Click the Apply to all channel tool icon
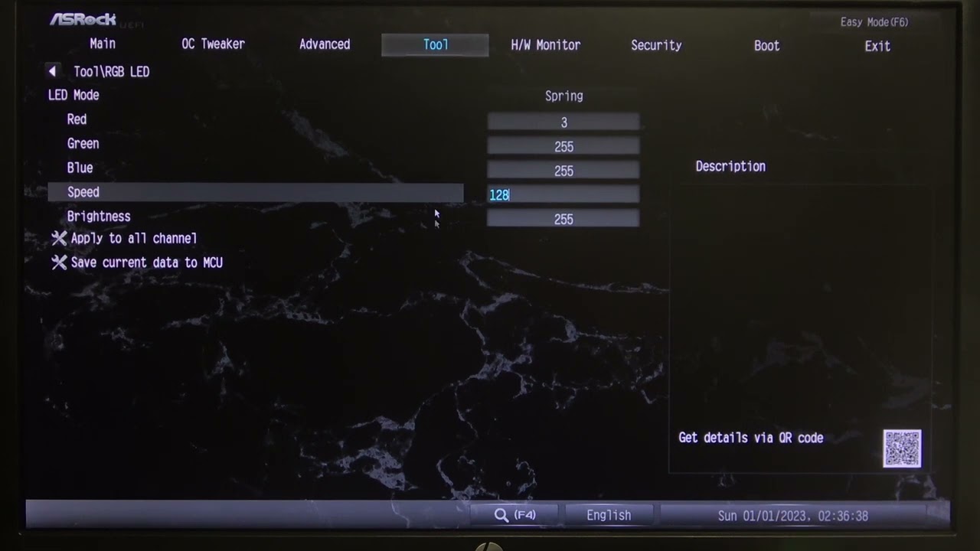The image size is (980, 551). point(59,238)
